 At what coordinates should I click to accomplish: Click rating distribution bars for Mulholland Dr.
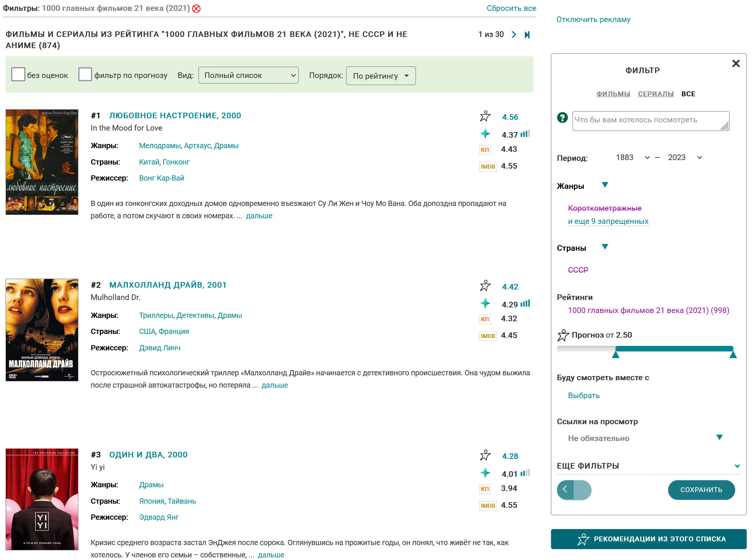[525, 304]
